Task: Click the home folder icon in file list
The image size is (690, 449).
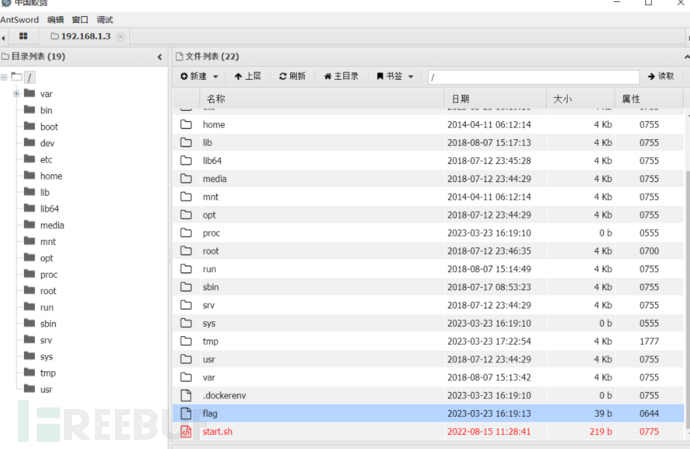Action: pos(186,124)
